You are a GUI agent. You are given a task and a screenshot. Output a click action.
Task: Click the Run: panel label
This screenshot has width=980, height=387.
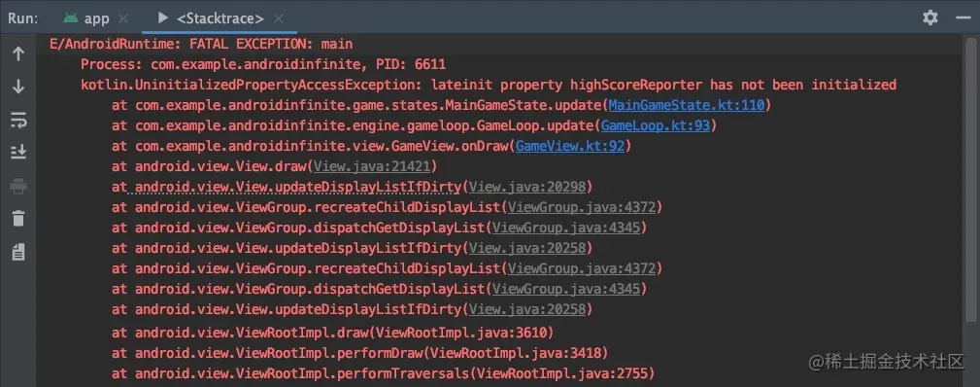coord(22,18)
